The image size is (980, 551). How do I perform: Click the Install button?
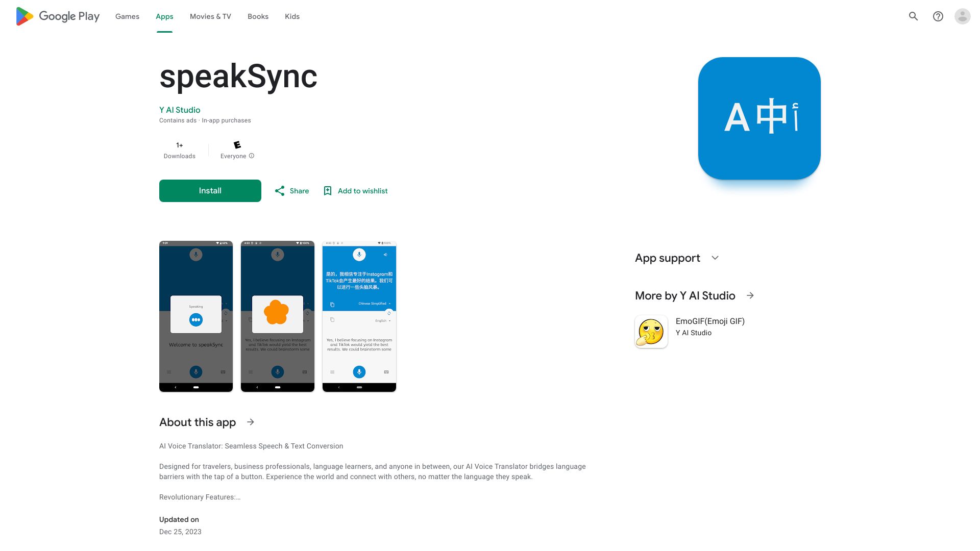tap(210, 190)
